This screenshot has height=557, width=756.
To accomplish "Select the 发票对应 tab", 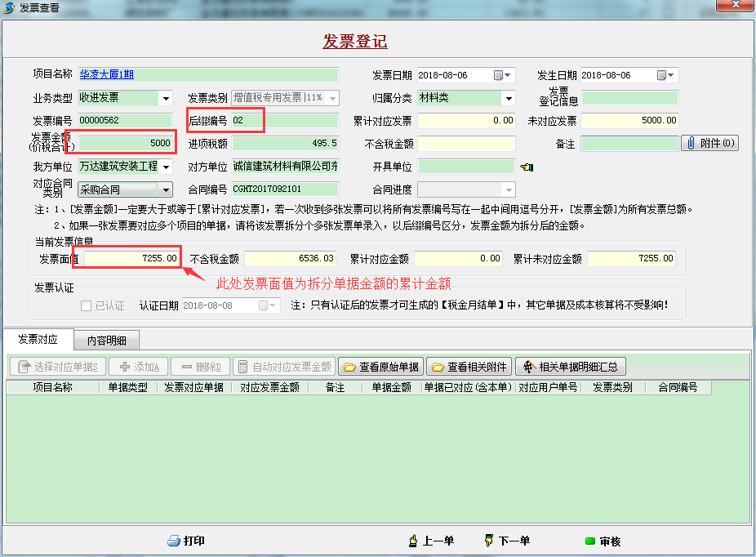I will pyautogui.click(x=38, y=339).
